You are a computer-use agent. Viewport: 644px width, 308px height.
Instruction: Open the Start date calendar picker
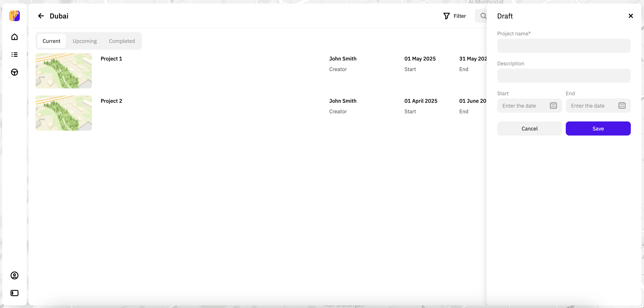point(553,105)
